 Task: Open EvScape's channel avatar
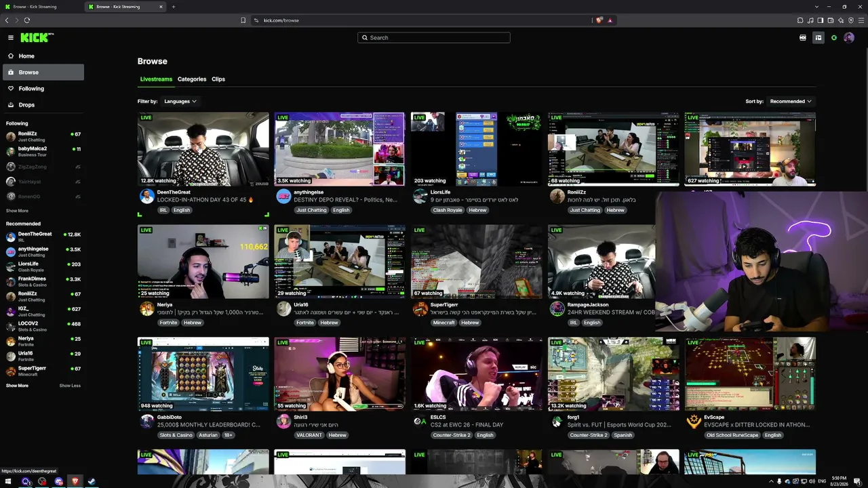tap(694, 422)
